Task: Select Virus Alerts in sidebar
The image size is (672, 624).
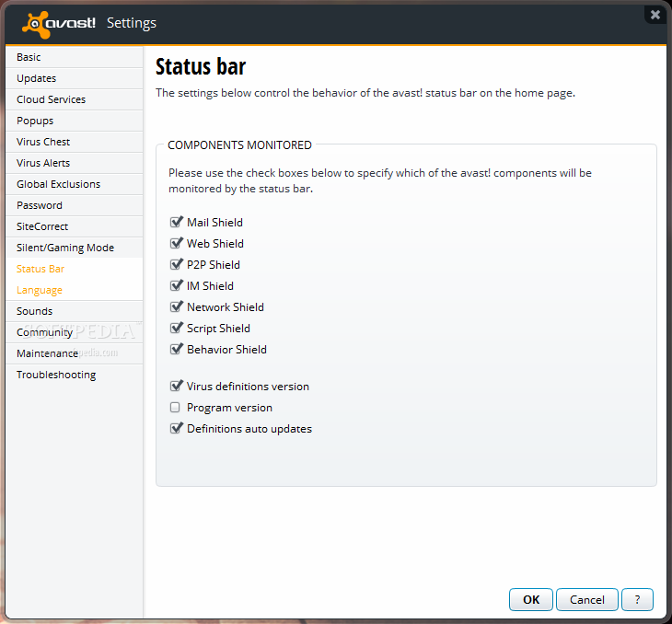Action: [x=75, y=163]
